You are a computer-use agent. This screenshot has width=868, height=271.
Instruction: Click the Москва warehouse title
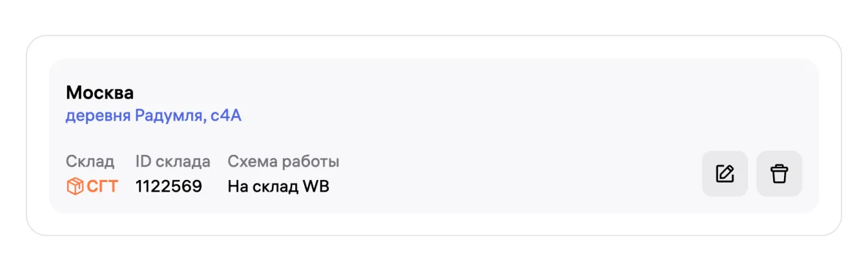[x=99, y=93]
